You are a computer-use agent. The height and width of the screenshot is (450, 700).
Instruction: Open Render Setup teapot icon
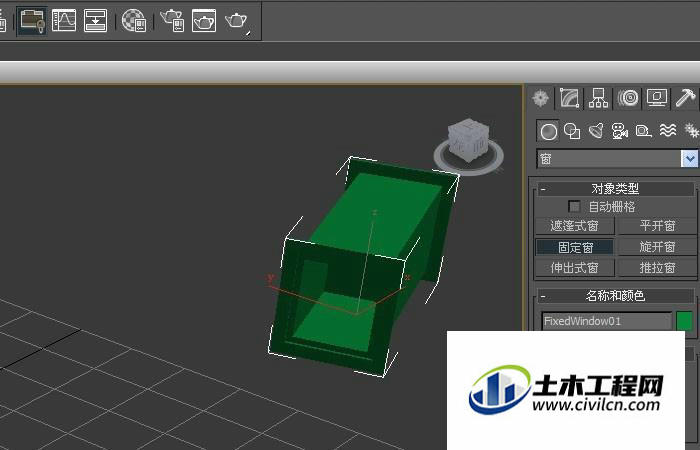click(x=172, y=20)
